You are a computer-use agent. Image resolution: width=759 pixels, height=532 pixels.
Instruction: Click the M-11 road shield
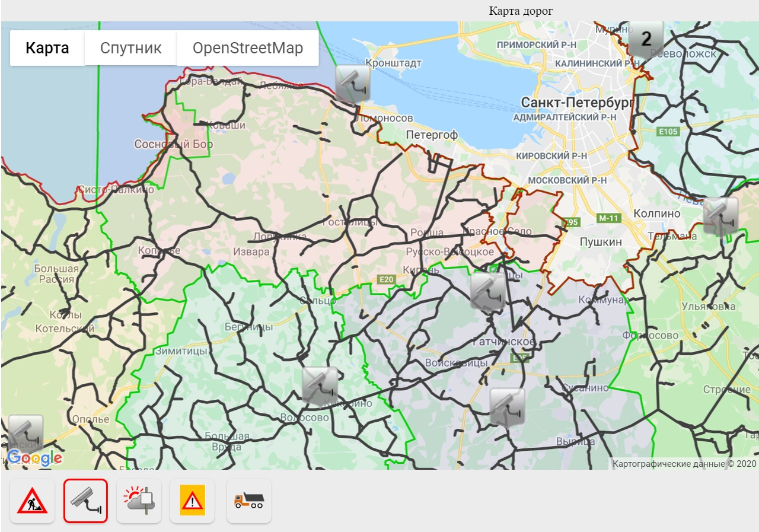click(x=609, y=218)
